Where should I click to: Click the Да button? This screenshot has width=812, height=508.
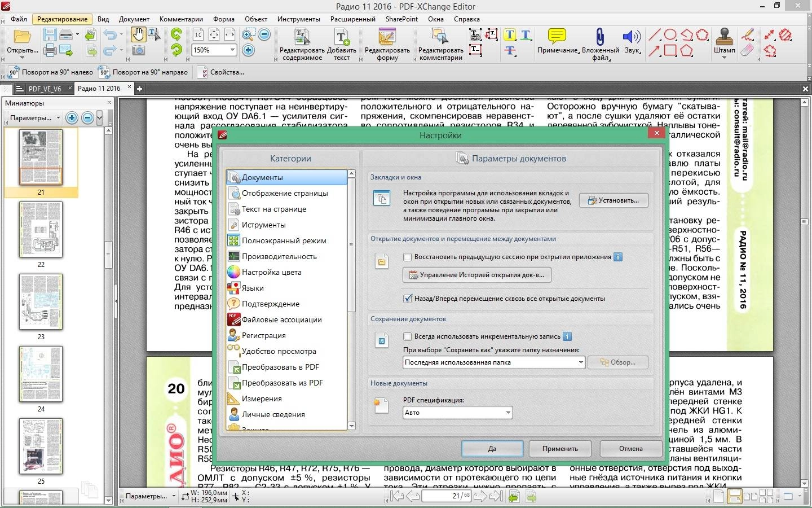(x=492, y=449)
